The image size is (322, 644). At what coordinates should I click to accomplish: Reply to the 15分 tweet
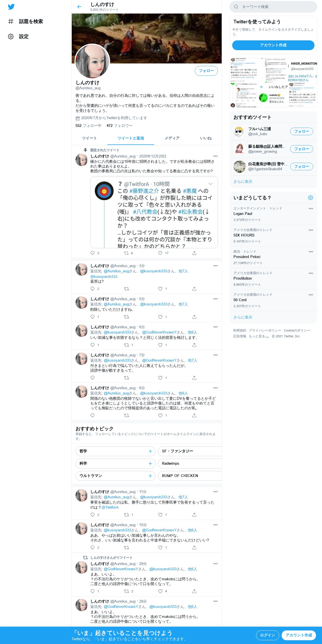[93, 548]
